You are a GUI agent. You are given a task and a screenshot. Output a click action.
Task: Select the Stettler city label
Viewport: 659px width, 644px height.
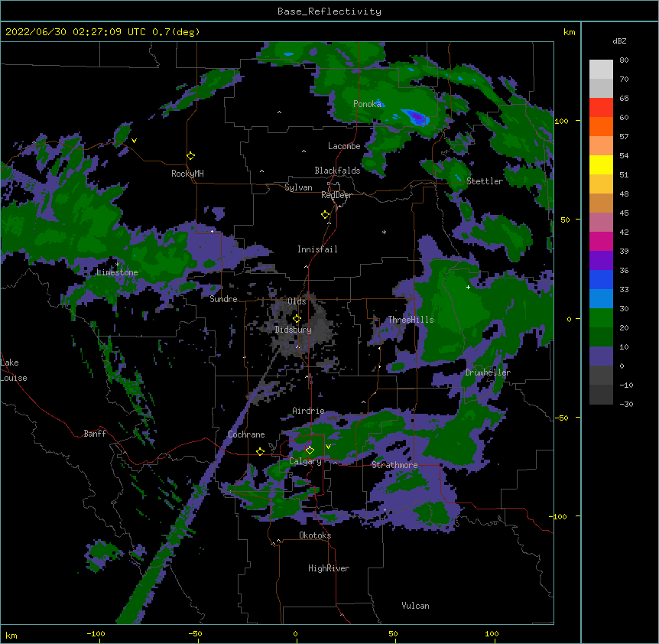(485, 181)
